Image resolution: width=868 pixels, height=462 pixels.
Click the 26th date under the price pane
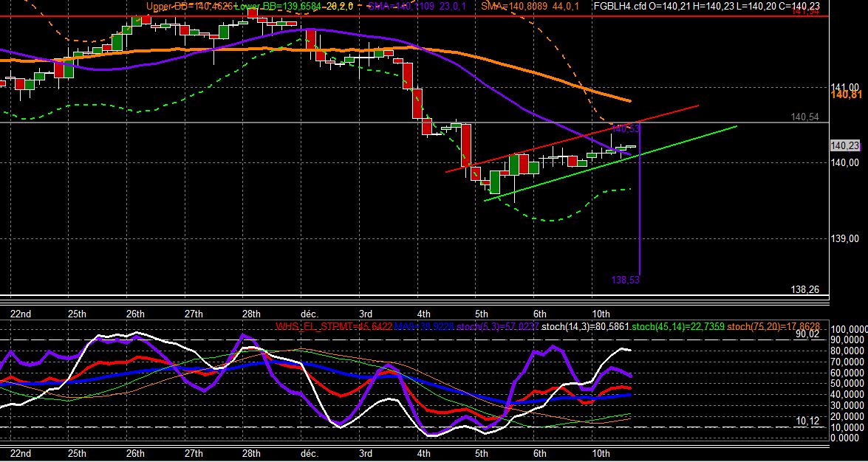(x=135, y=314)
